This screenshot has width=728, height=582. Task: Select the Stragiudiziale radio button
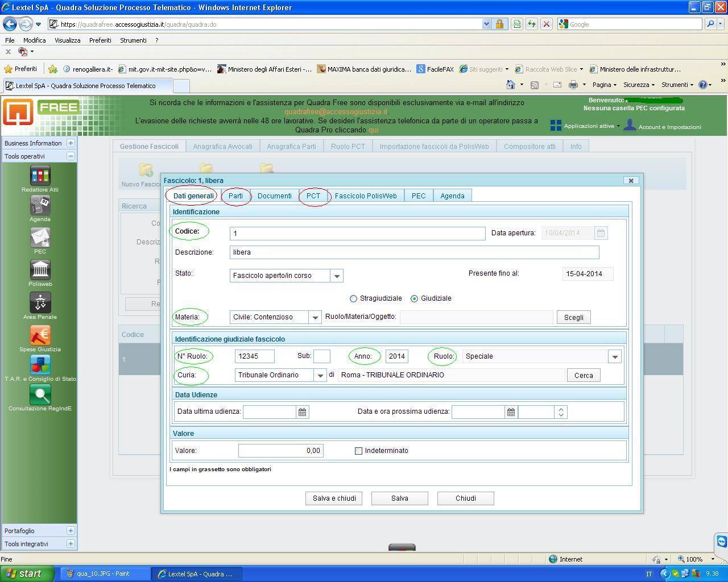click(x=353, y=298)
